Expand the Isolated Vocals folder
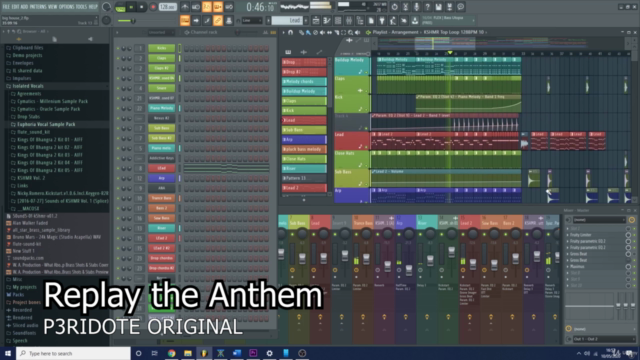The image size is (640, 360). [x=27, y=86]
